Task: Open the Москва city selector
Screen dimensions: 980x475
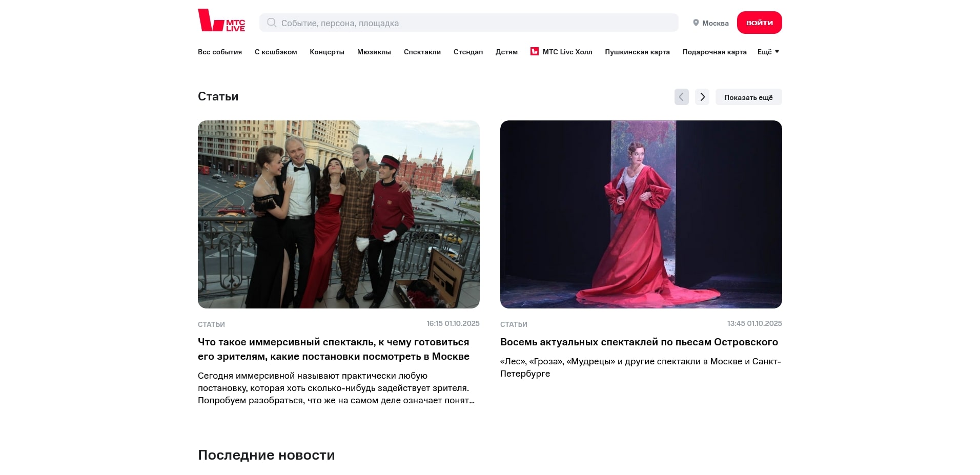Action: click(715, 23)
